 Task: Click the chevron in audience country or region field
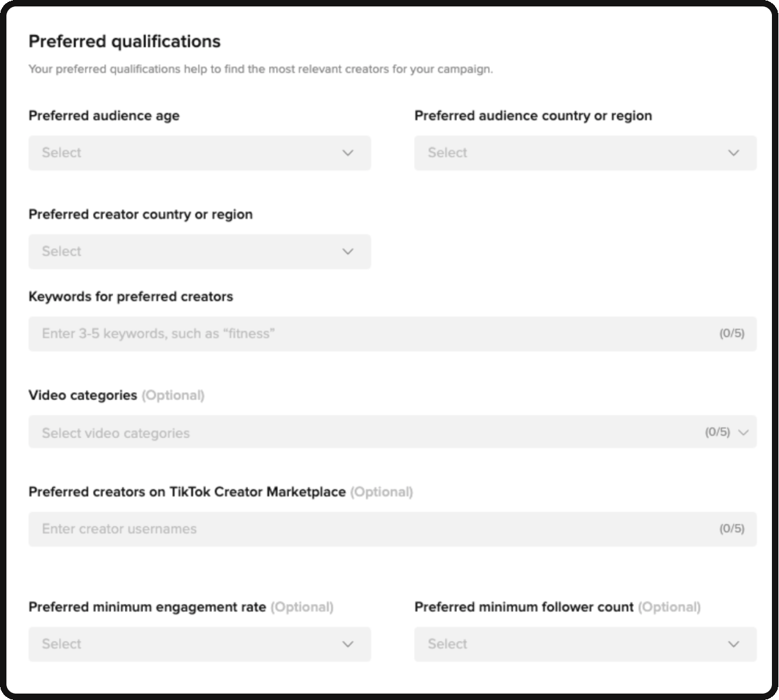click(733, 153)
